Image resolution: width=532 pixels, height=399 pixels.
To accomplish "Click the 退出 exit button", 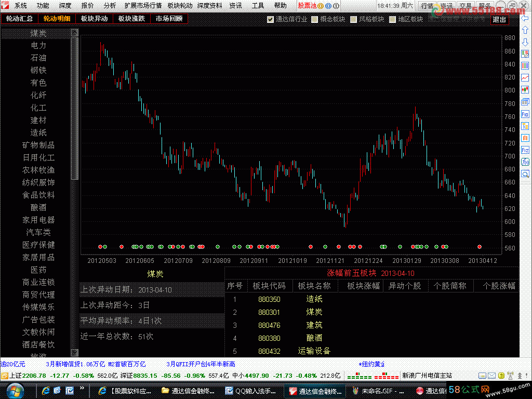I will click(499, 20).
